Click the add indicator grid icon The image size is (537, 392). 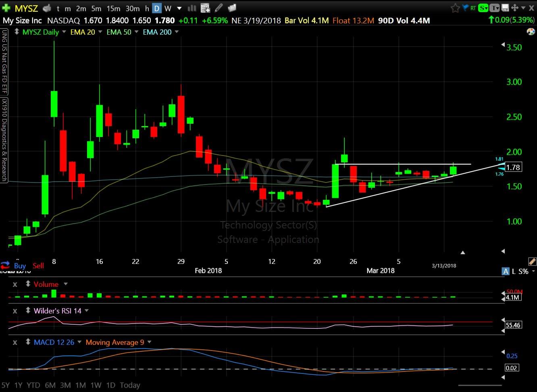coord(205,8)
